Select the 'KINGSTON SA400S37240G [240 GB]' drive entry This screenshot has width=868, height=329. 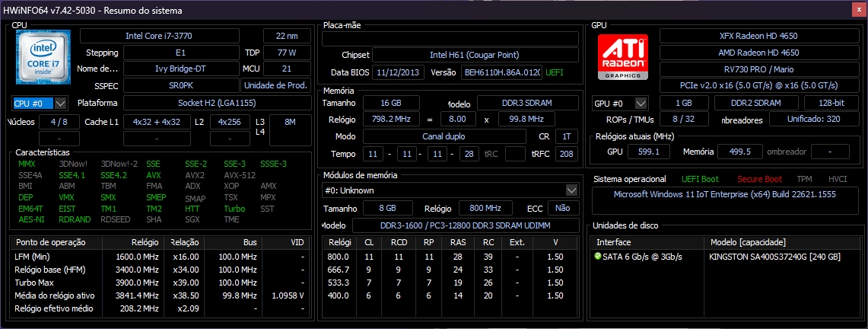coord(774,257)
